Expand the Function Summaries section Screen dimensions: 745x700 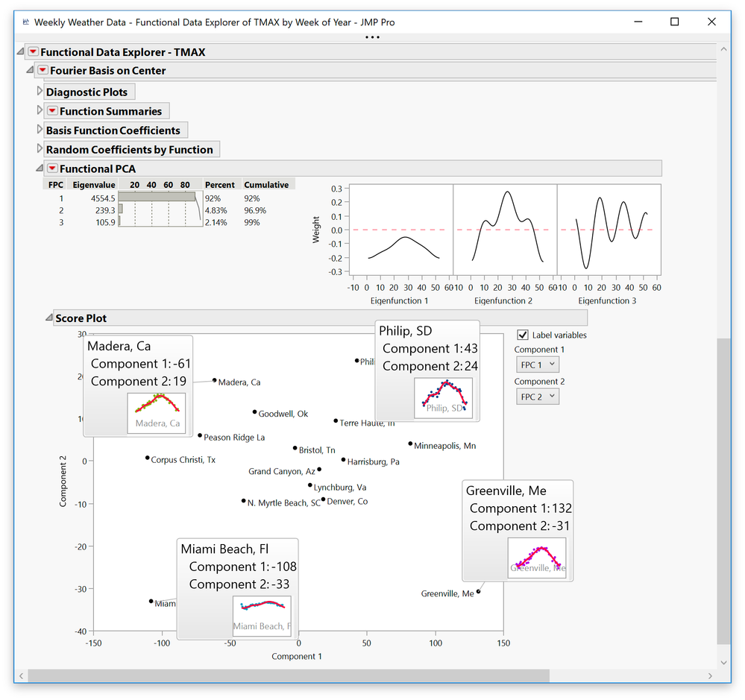tap(40, 110)
